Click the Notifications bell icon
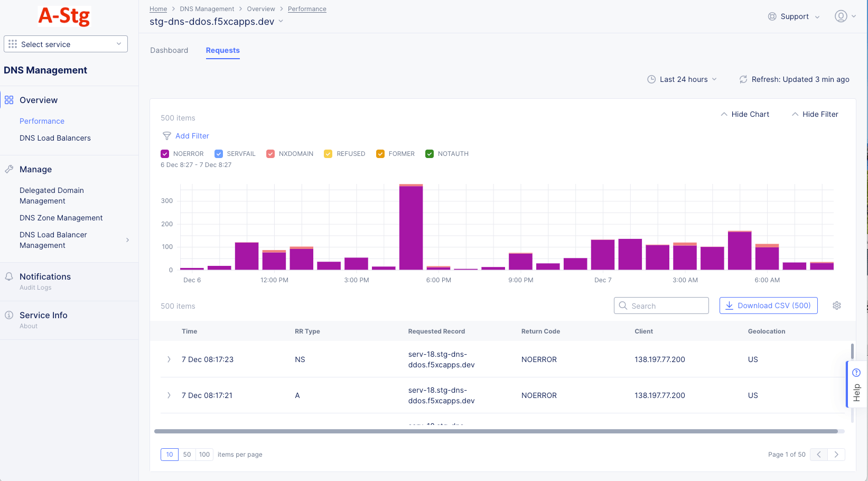Image resolution: width=868 pixels, height=481 pixels. (x=8, y=276)
